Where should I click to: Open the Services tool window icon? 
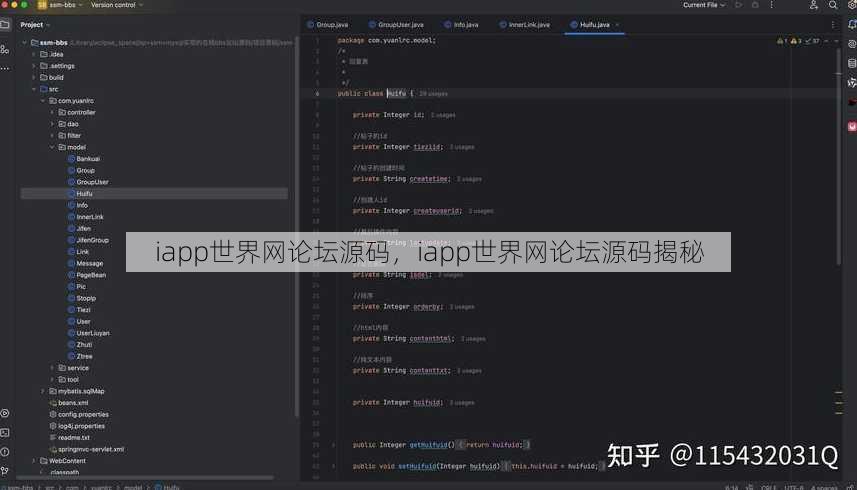coord(5,414)
